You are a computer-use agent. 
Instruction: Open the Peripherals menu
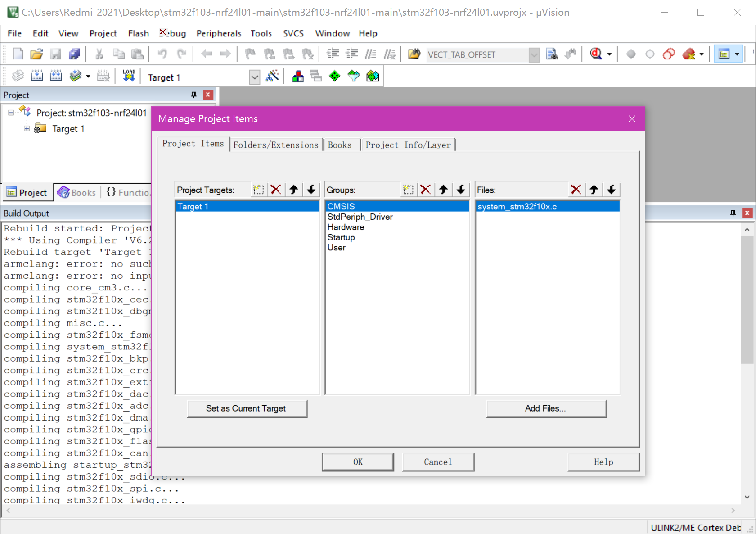(219, 33)
